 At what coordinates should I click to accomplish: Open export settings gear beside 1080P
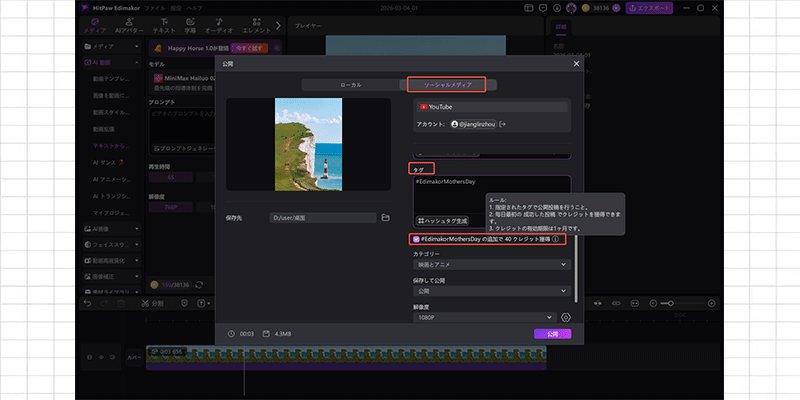565,317
